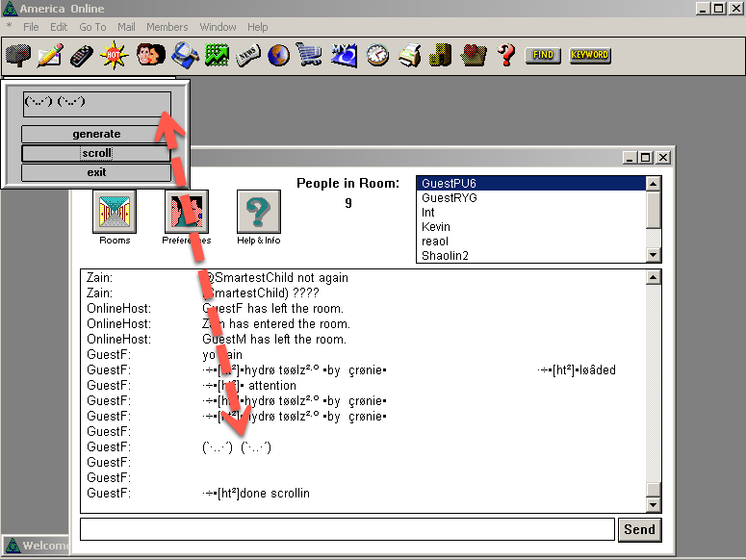Open the Stocks chart icon
The image size is (746, 560).
[x=217, y=55]
